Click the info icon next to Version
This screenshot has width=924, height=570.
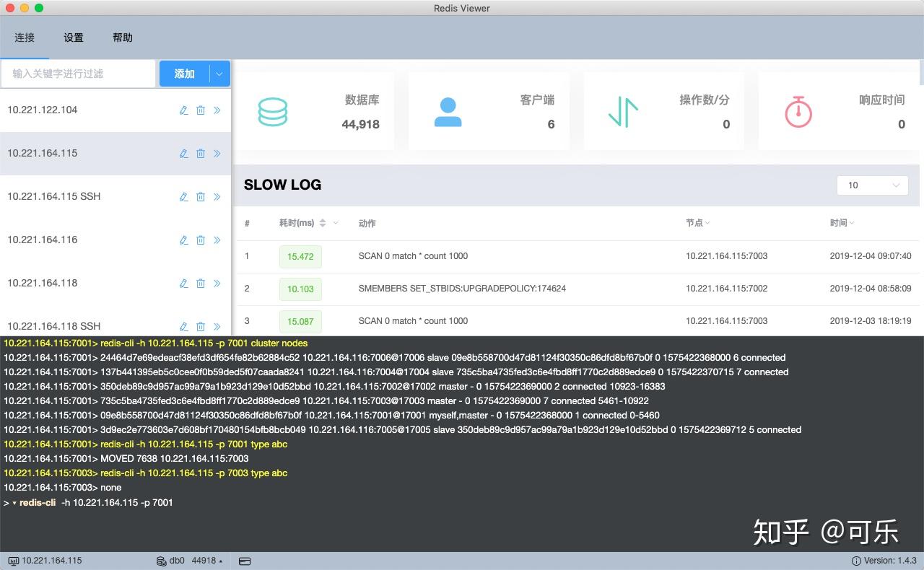(857, 561)
